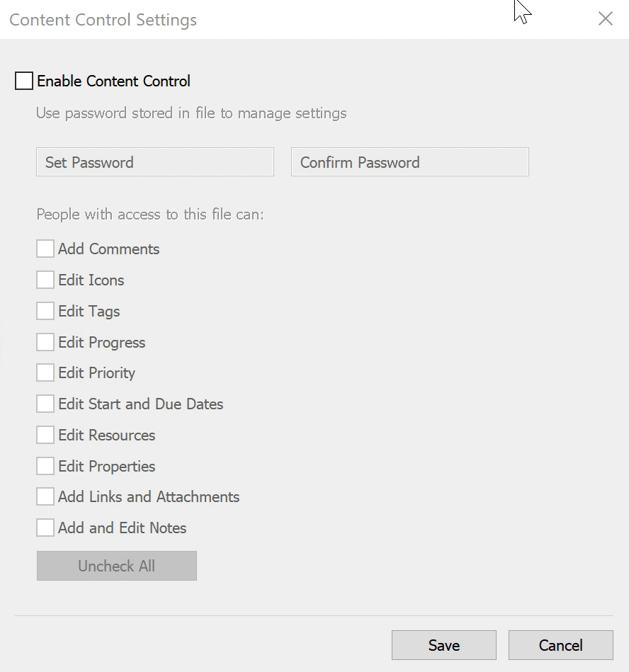Tick the Add Comments checkbox
Image resolution: width=629 pixels, height=672 pixels.
(45, 249)
